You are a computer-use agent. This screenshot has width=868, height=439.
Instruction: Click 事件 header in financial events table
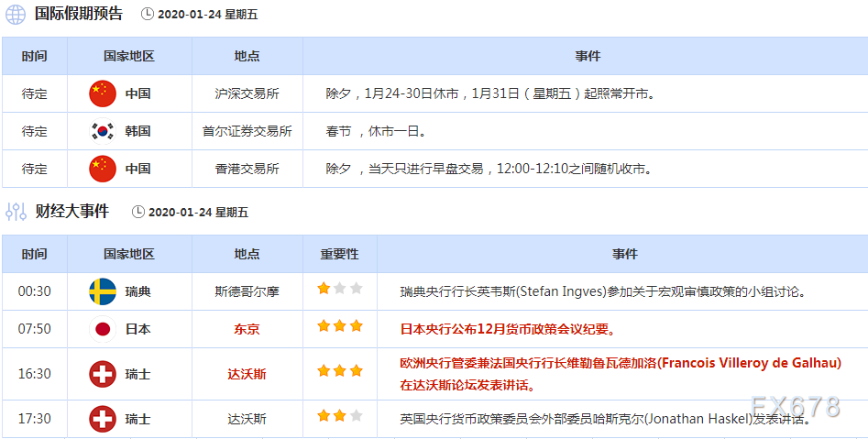624,254
